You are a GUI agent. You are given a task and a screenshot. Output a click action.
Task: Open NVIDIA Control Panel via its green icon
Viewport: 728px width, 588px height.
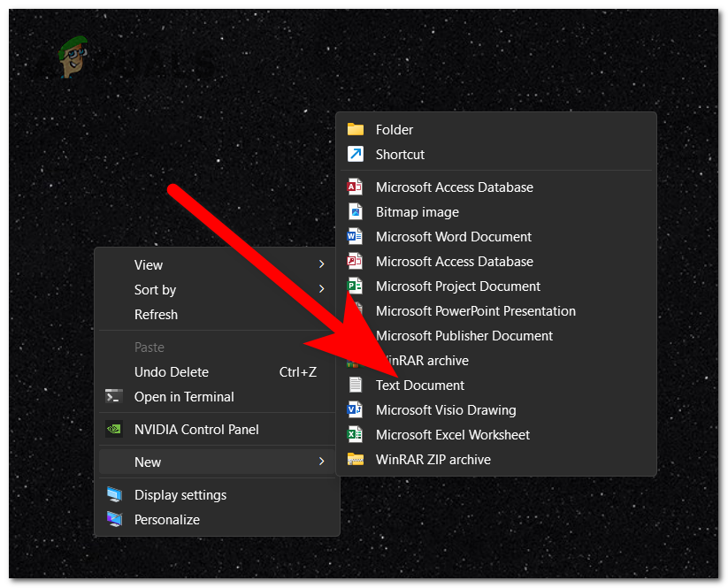point(115,429)
